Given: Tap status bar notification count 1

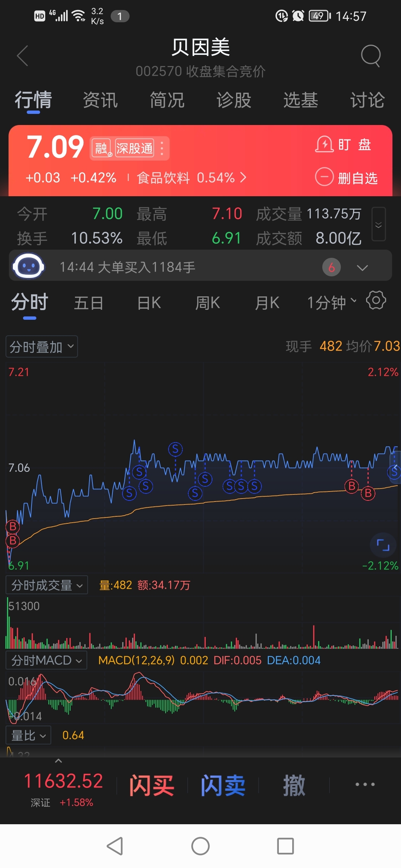Looking at the screenshot, I should 120,16.
